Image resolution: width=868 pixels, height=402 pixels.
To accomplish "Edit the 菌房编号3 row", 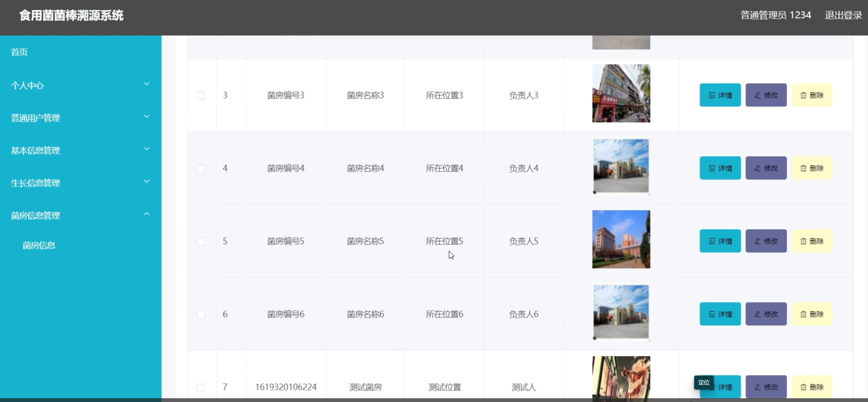I will tap(766, 95).
